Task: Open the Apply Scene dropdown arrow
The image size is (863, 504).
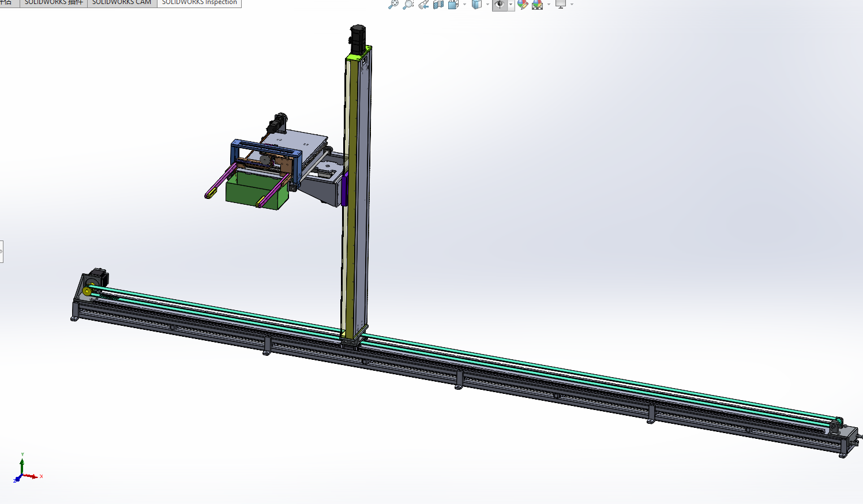Action: point(549,5)
